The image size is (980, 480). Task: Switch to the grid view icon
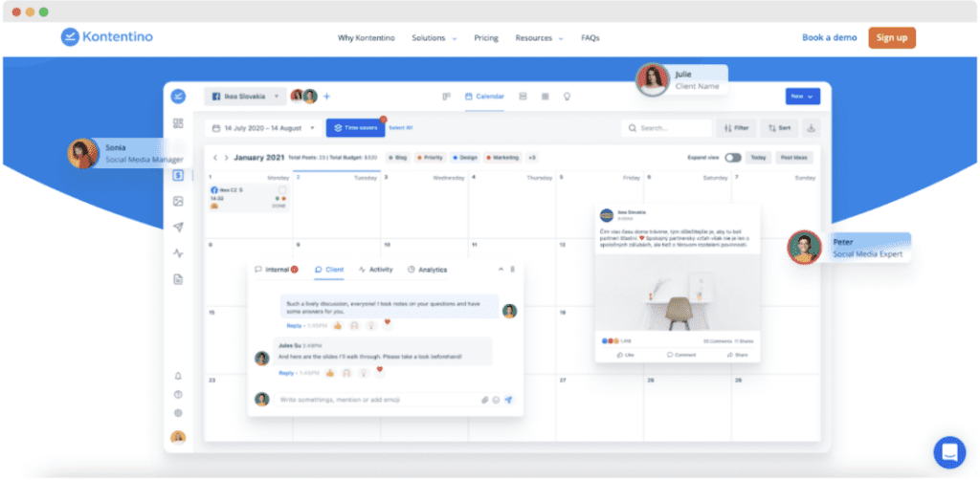(x=545, y=97)
